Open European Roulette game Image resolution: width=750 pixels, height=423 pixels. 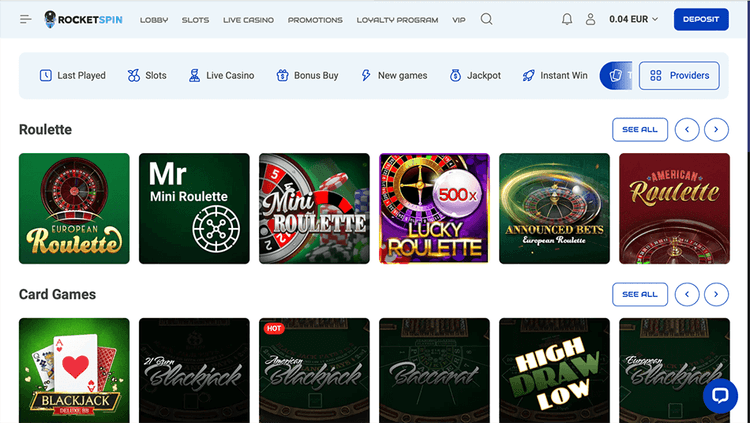tap(74, 209)
